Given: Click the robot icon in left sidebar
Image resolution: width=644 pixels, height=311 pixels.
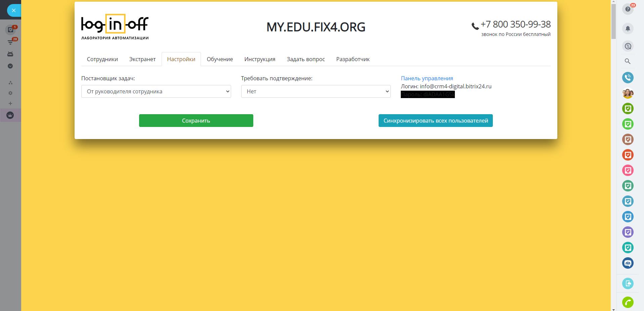Looking at the screenshot, I should (10, 54).
